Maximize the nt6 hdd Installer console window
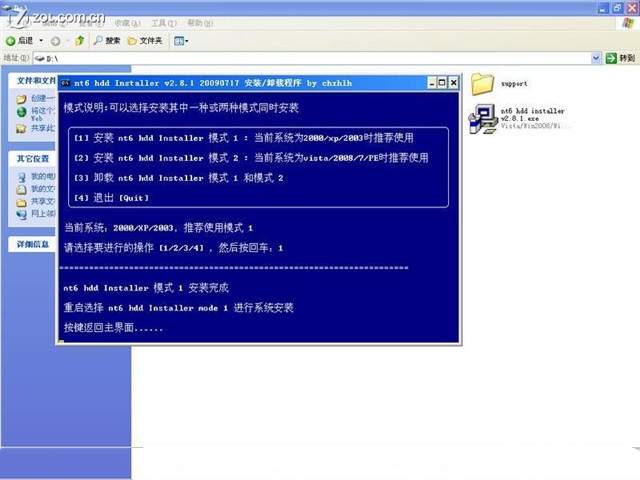640x480 pixels. point(442,83)
